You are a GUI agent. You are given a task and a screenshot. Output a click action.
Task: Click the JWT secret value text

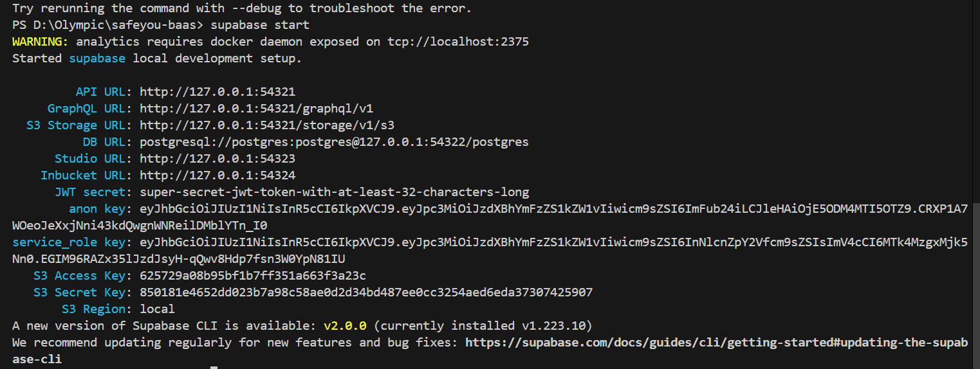pos(334,192)
